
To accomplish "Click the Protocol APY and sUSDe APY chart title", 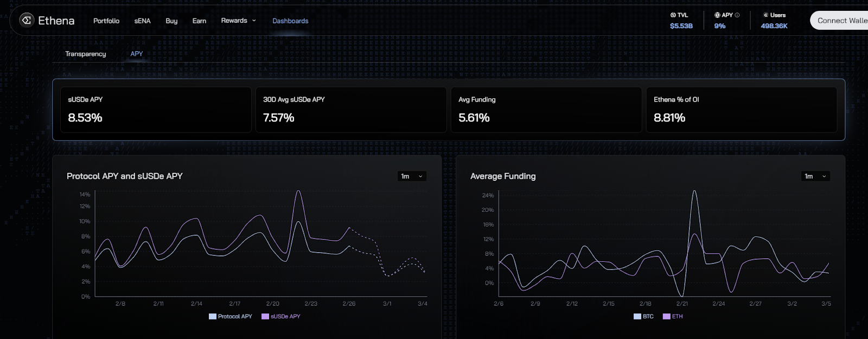I will tap(125, 176).
